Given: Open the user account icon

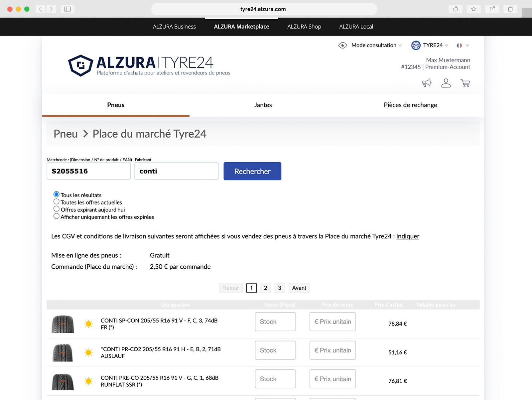Looking at the screenshot, I should click(x=446, y=83).
